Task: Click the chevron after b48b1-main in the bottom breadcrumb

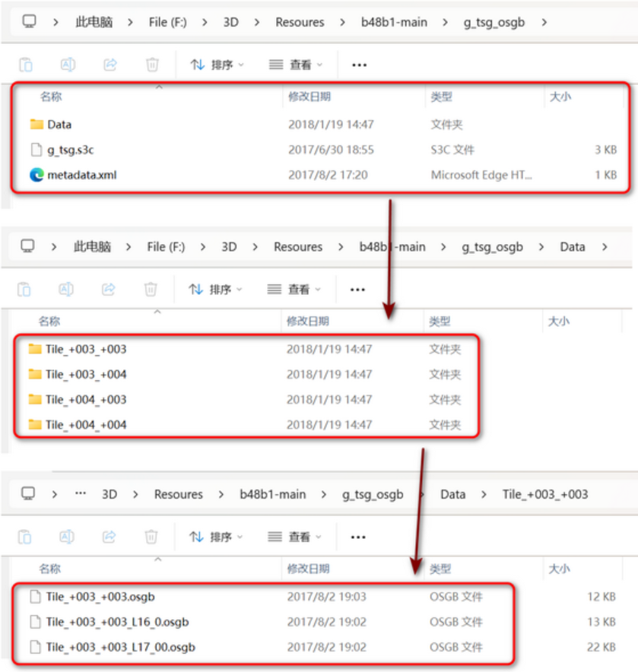Action: [x=324, y=494]
